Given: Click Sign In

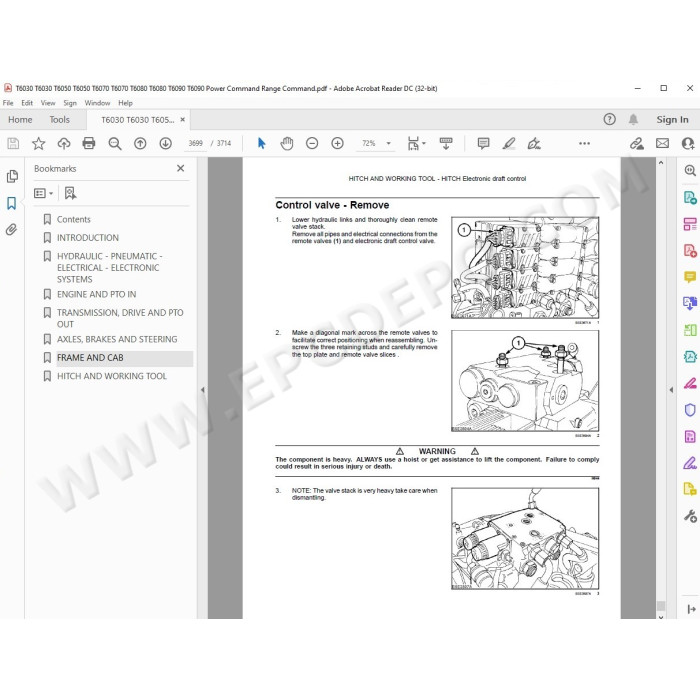Looking at the screenshot, I should coord(672,119).
